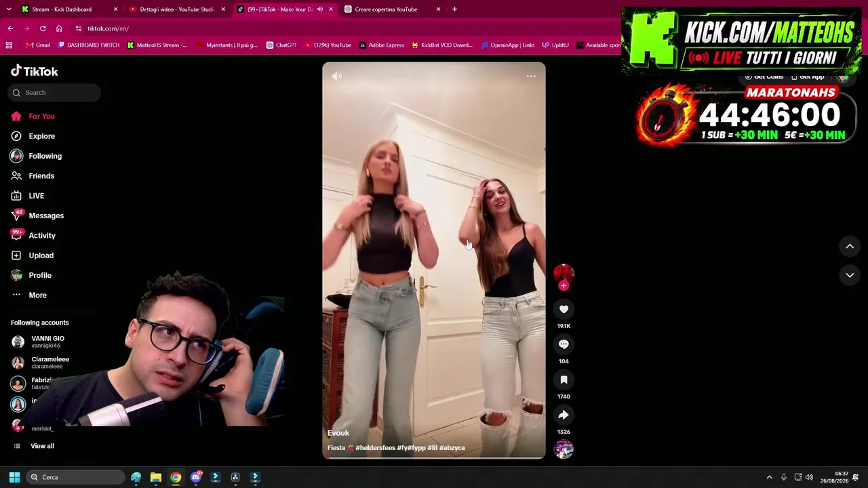
Task: Open the Upload page
Action: coord(32,256)
